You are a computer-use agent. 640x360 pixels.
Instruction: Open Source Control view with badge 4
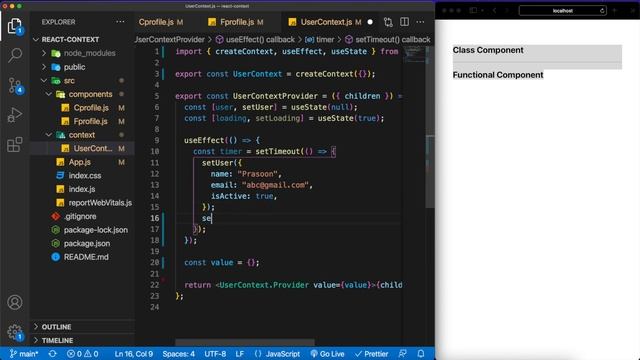pyautogui.click(x=15, y=85)
